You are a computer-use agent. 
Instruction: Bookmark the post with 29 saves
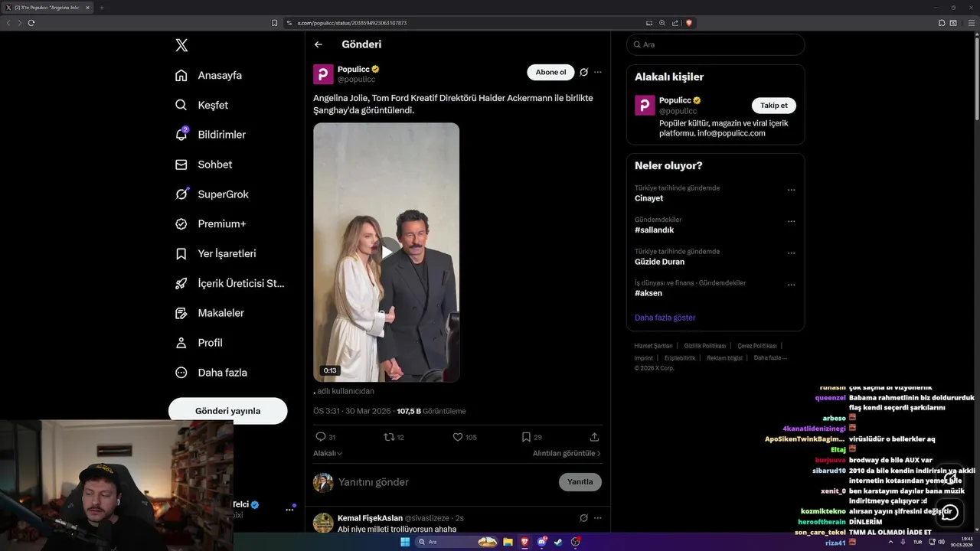point(526,437)
